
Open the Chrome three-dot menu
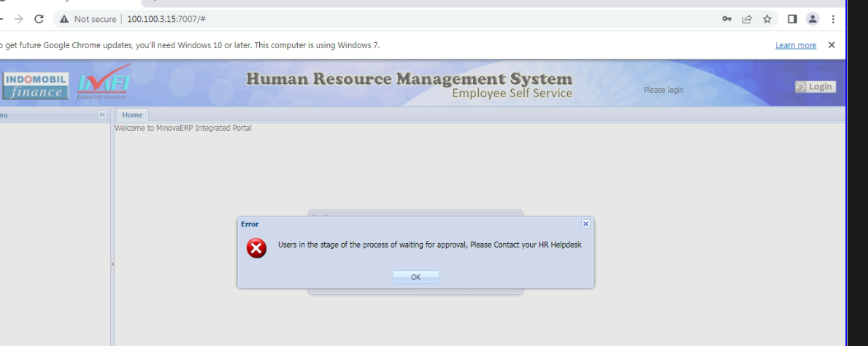pyautogui.click(x=833, y=19)
